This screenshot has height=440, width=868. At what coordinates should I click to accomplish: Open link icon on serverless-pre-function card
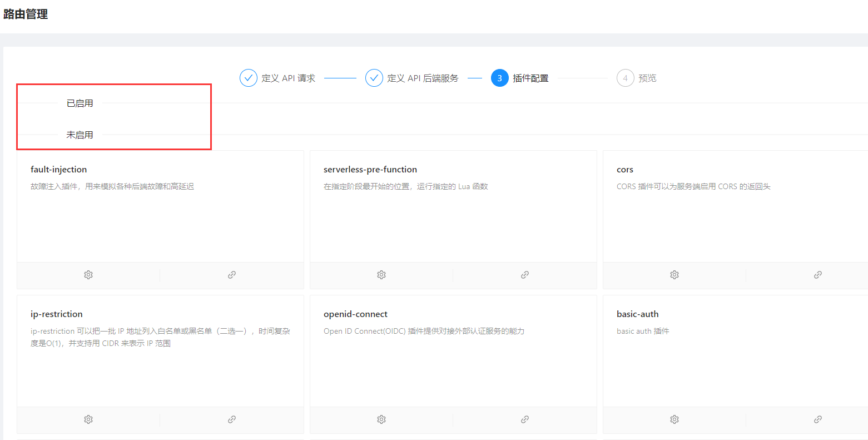click(x=525, y=275)
